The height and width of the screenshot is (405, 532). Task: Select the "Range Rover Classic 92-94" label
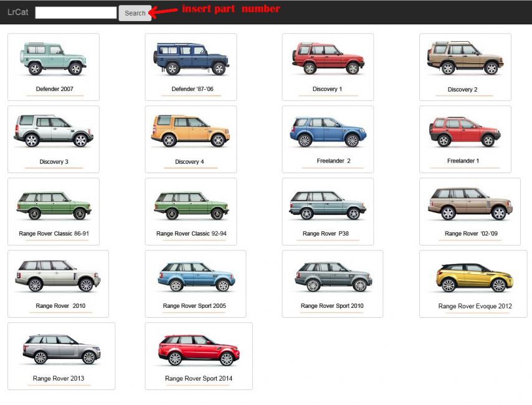(x=191, y=234)
